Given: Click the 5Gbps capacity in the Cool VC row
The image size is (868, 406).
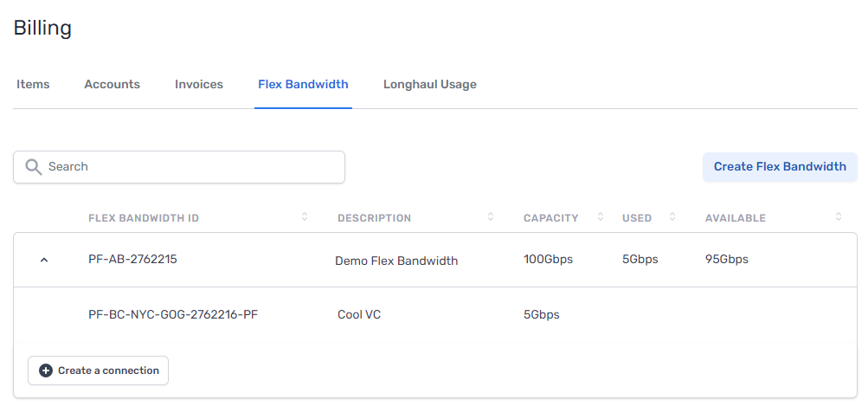Looking at the screenshot, I should 542,315.
